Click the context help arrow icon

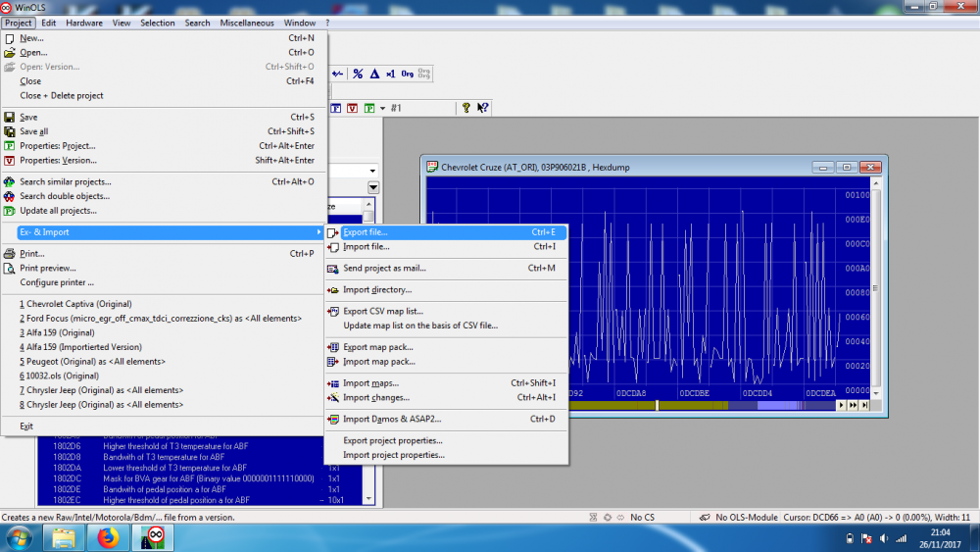(482, 108)
